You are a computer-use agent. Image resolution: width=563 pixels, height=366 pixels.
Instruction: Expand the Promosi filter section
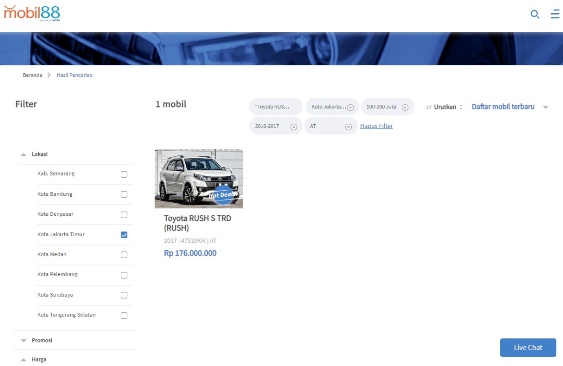[x=24, y=340]
